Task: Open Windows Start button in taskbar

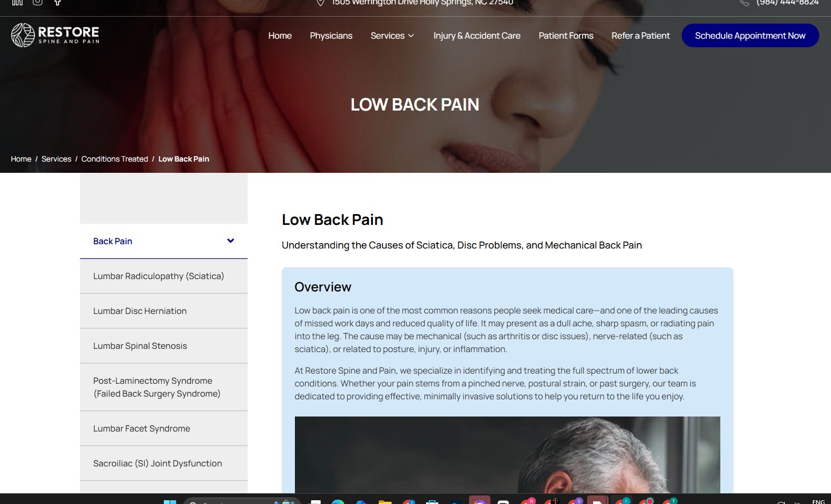Action: (x=170, y=501)
